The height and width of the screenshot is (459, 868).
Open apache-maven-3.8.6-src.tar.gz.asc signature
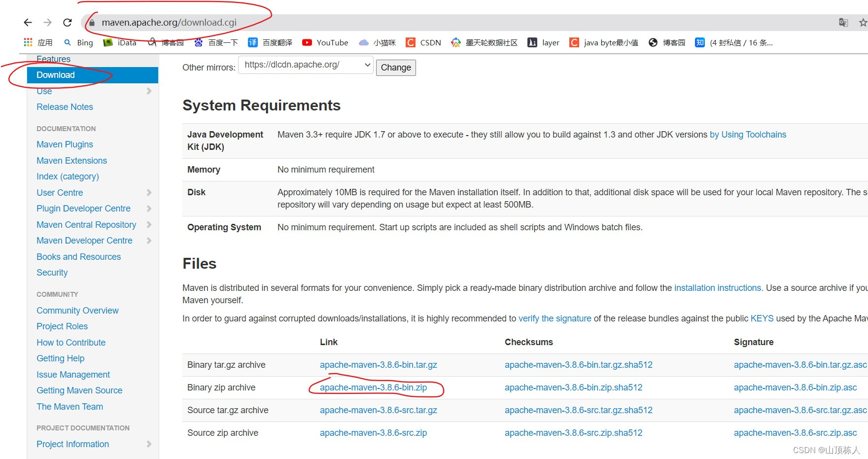[x=800, y=410]
